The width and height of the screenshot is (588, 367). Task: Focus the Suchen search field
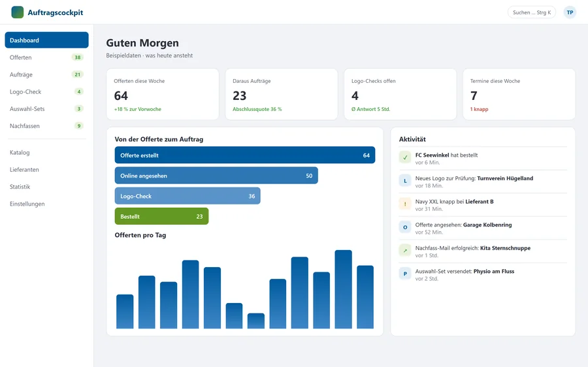tap(532, 12)
